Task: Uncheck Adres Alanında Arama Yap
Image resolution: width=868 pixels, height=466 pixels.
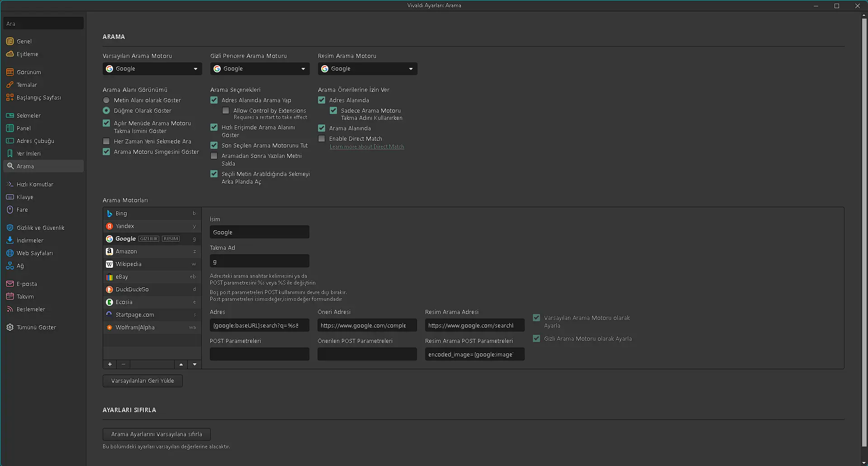Action: click(x=214, y=100)
